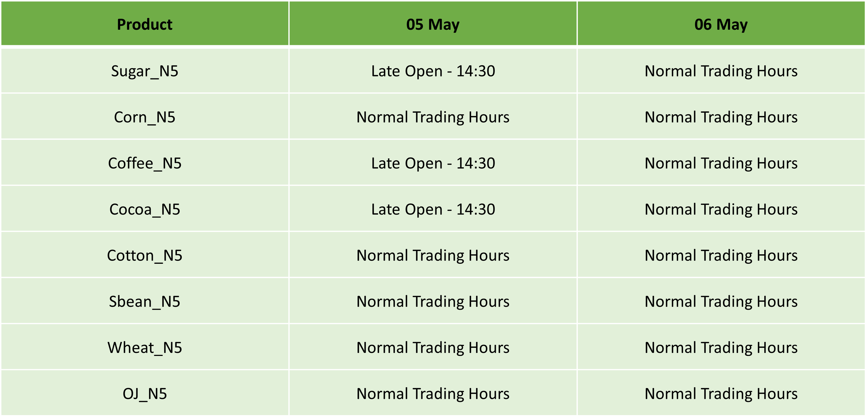This screenshot has width=868, height=417.
Task: Click the Cotton_N5 product cell
Action: (144, 255)
